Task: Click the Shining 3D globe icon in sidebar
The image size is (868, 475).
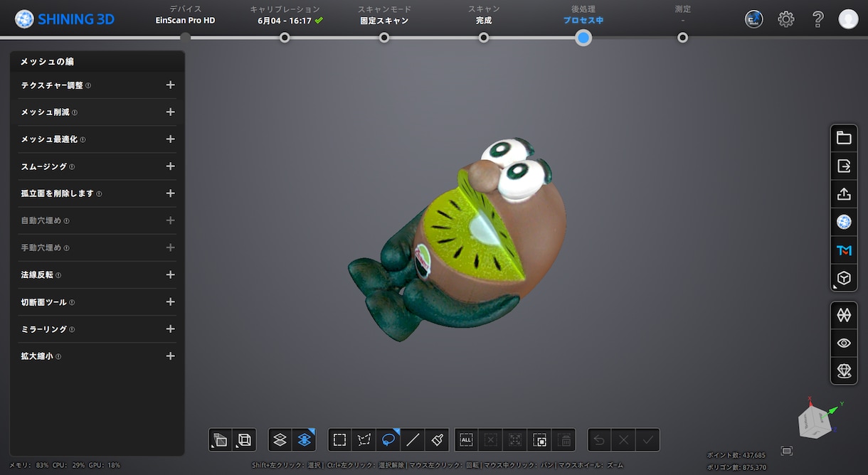Action: click(844, 223)
